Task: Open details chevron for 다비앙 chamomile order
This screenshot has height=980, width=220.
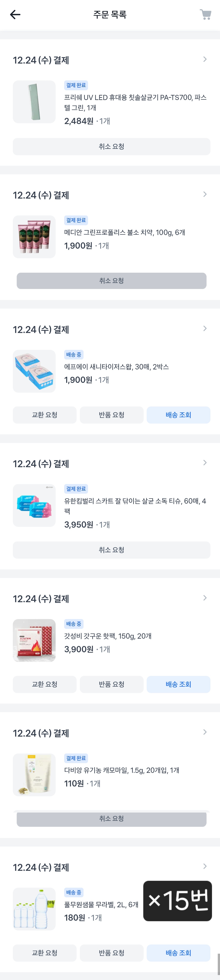Action: click(205, 732)
